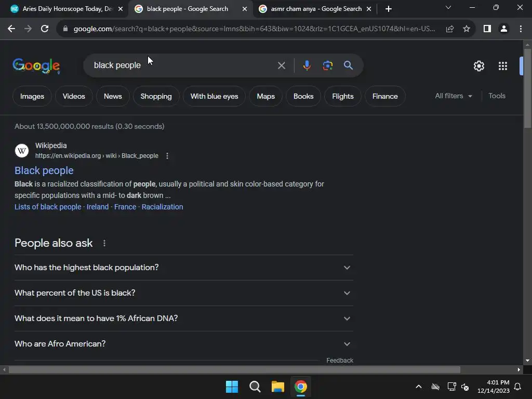
Task: Filter results by Finance
Action: coord(385,96)
